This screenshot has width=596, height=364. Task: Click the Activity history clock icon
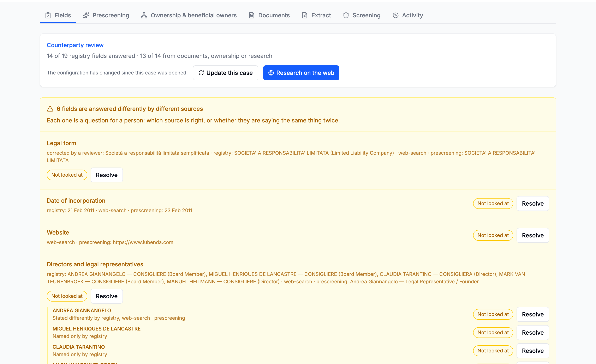pyautogui.click(x=395, y=15)
